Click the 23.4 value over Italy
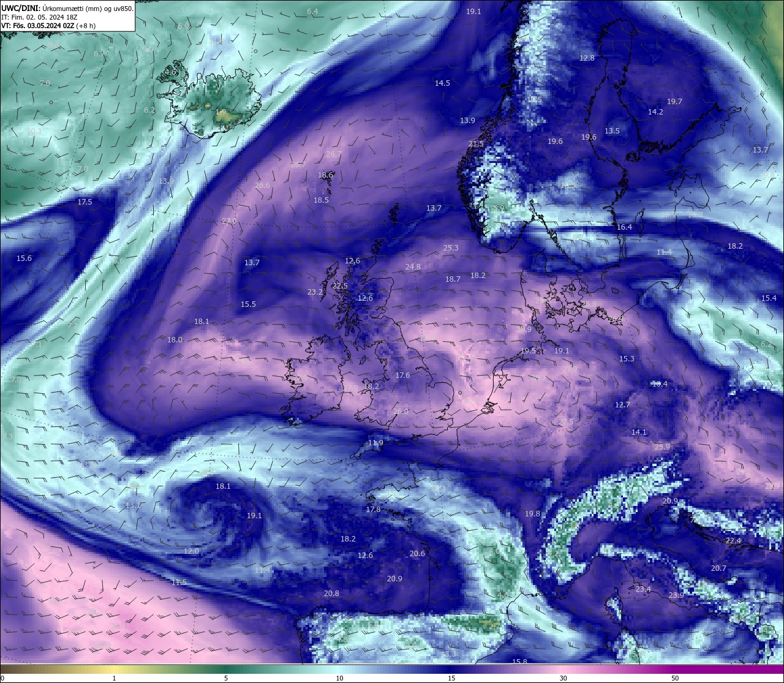 [x=643, y=589]
